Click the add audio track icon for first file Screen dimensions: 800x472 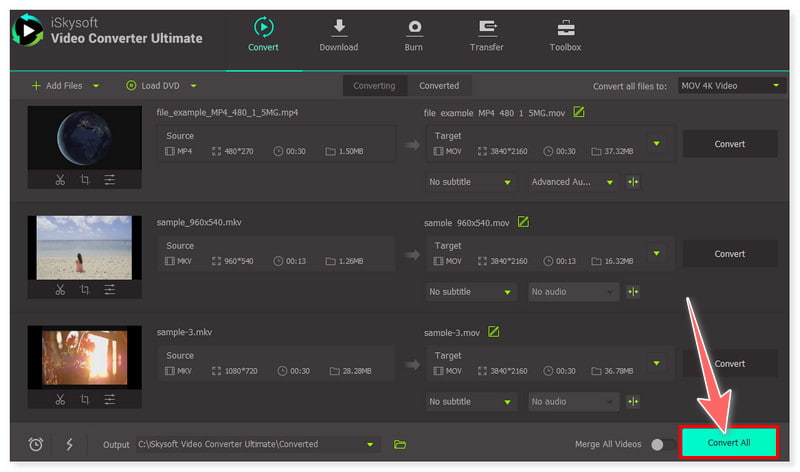[x=633, y=182]
